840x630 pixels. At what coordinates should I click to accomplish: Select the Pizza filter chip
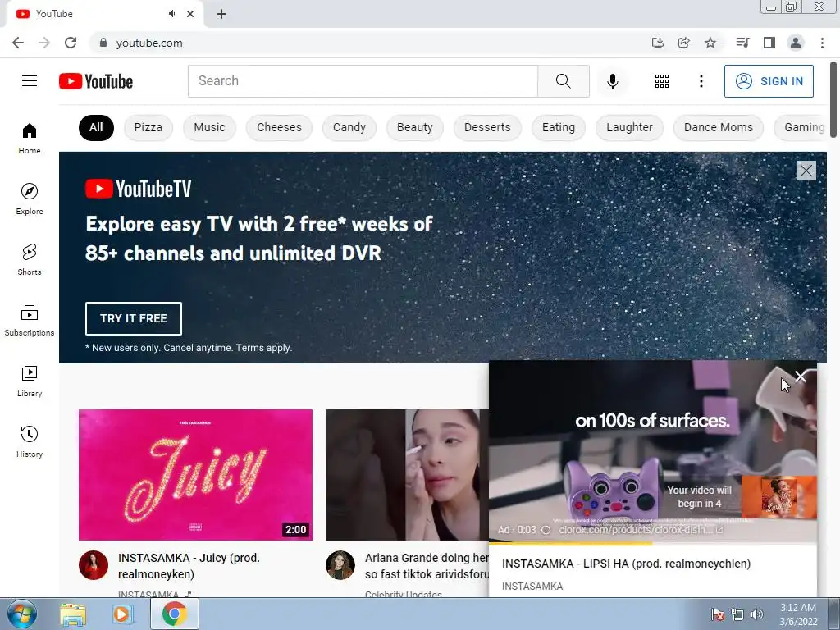148,127
